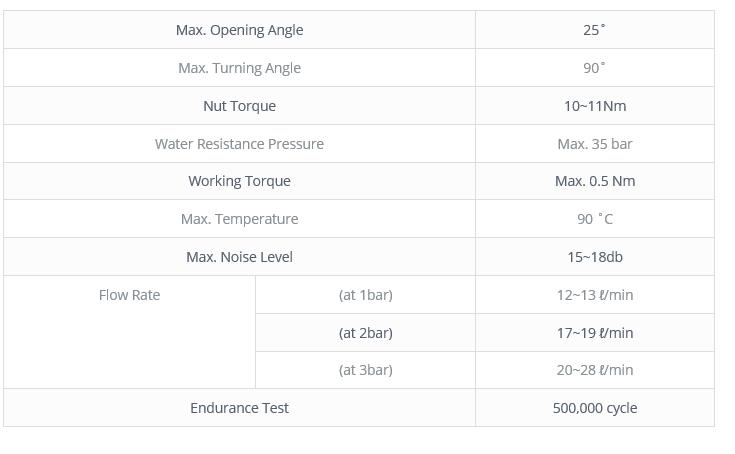Select the Max. 35 bar value
Screen dimensions: 735x454
595,144
